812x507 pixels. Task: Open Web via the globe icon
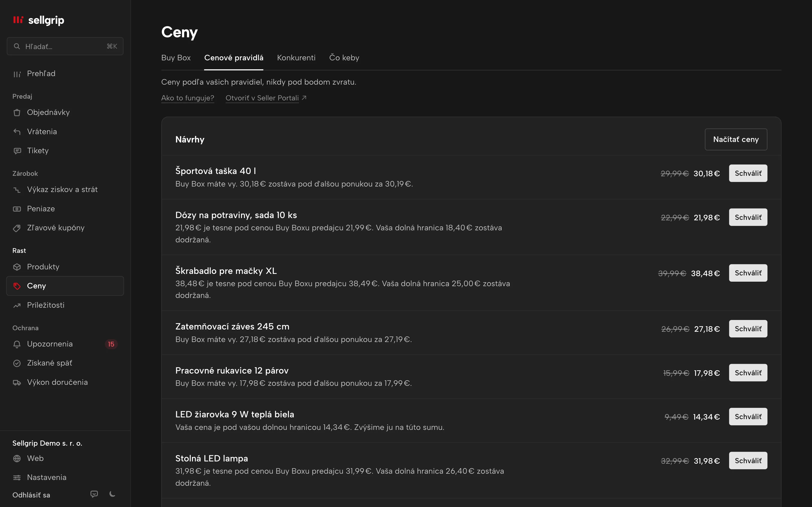coord(17,458)
